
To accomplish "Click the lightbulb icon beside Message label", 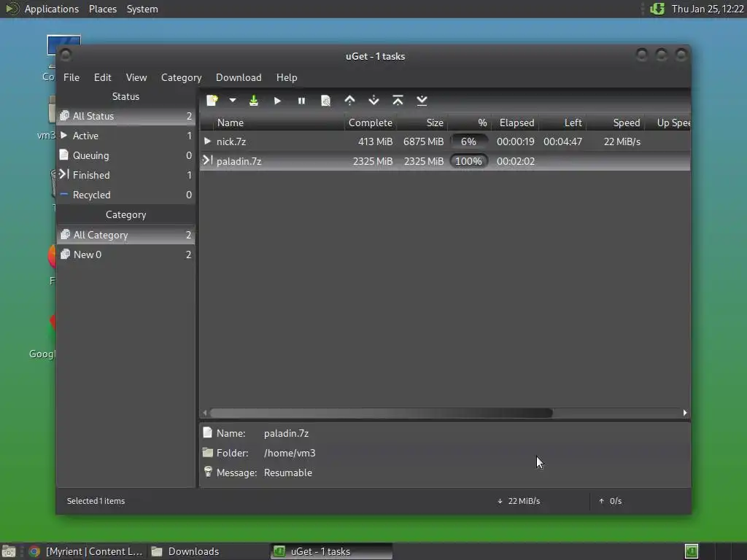I will (x=208, y=472).
